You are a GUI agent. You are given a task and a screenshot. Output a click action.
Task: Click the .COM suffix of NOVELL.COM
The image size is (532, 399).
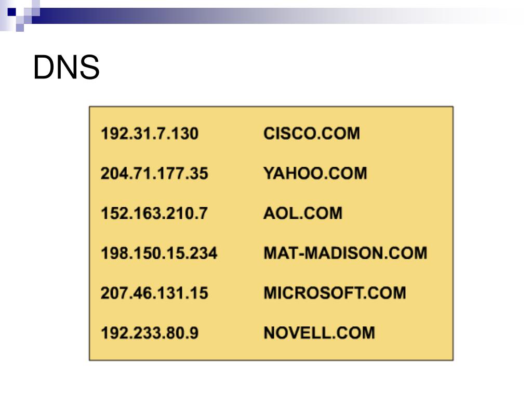(353, 333)
